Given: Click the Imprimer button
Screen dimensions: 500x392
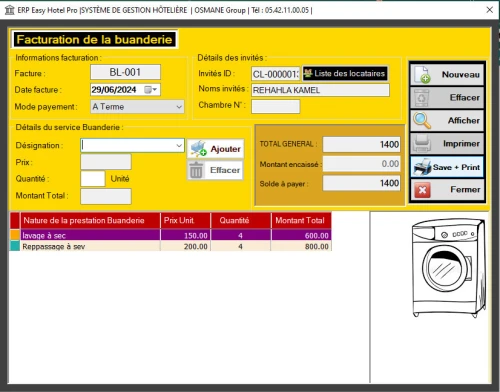Looking at the screenshot, I should (447, 144).
